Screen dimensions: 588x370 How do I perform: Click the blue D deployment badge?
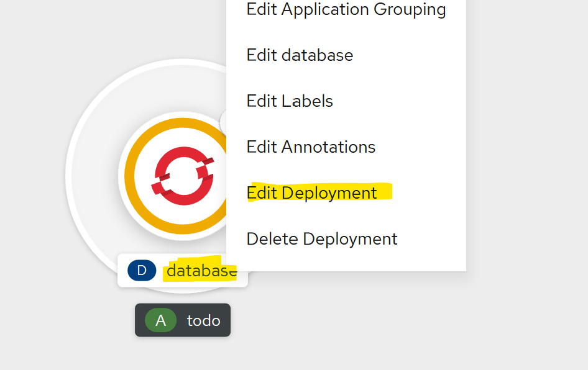coord(142,271)
